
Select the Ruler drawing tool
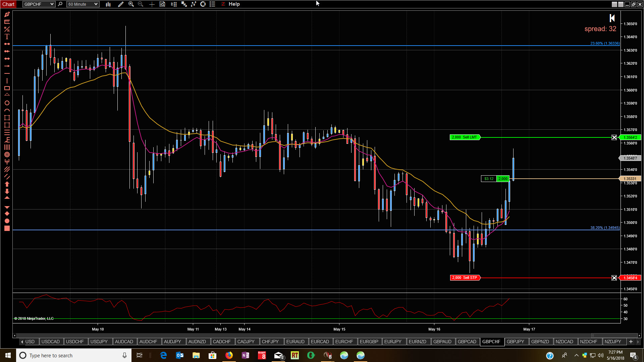click(x=7, y=22)
